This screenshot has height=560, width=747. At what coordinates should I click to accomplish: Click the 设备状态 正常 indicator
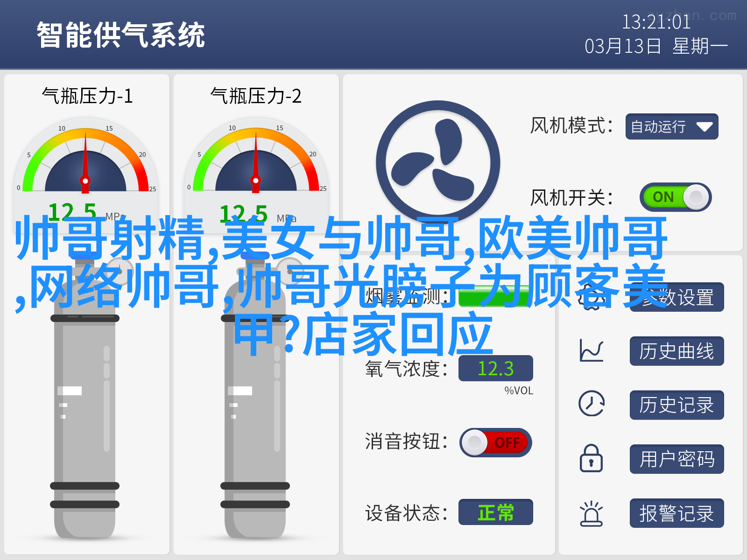click(x=495, y=512)
